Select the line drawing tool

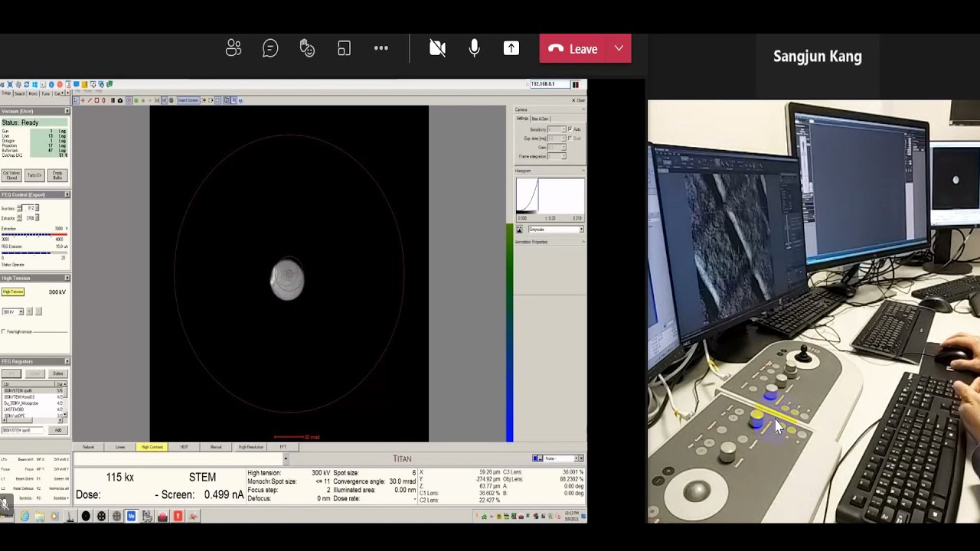click(90, 100)
